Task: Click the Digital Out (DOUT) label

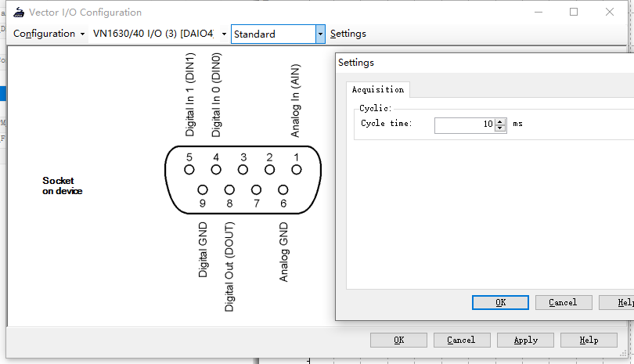Action: pos(229,266)
